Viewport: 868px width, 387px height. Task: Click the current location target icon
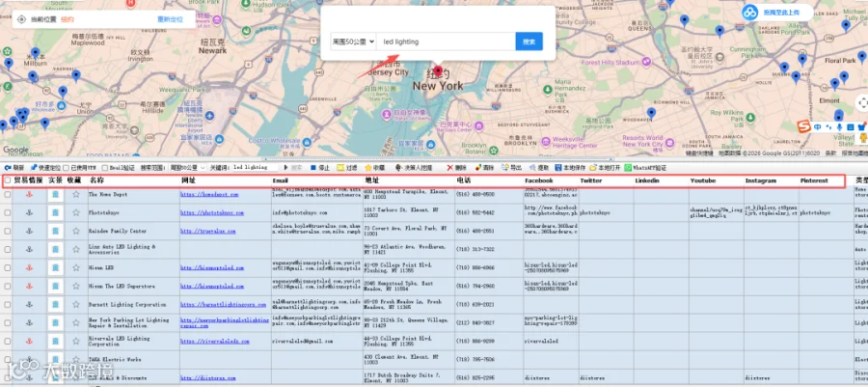[21, 19]
